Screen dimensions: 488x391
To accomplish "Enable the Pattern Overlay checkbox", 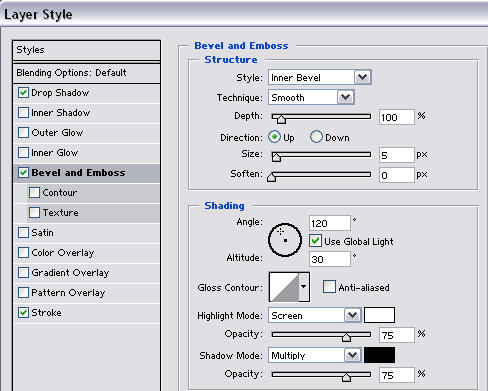I will (x=23, y=292).
